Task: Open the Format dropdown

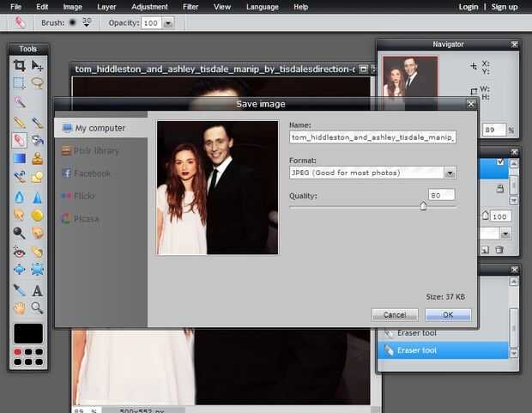Action: click(450, 173)
